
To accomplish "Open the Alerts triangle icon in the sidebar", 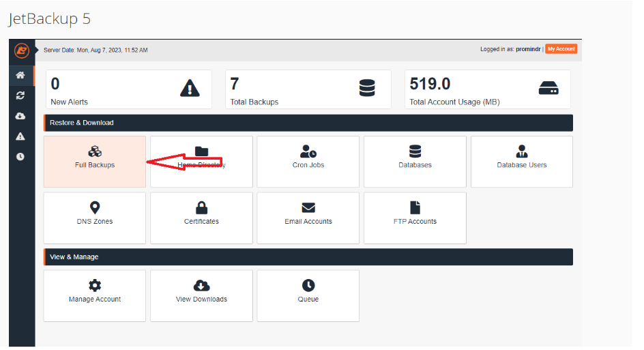I will (20, 136).
